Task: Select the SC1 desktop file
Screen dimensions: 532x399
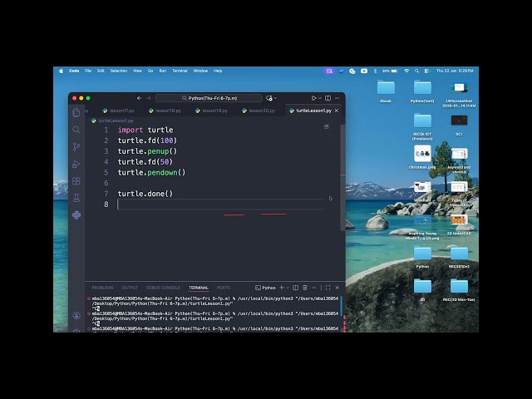Action: point(459,125)
